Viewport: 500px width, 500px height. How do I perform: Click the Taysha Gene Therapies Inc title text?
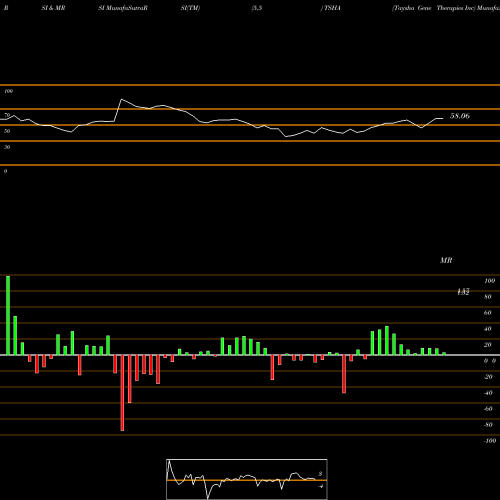[x=433, y=8]
